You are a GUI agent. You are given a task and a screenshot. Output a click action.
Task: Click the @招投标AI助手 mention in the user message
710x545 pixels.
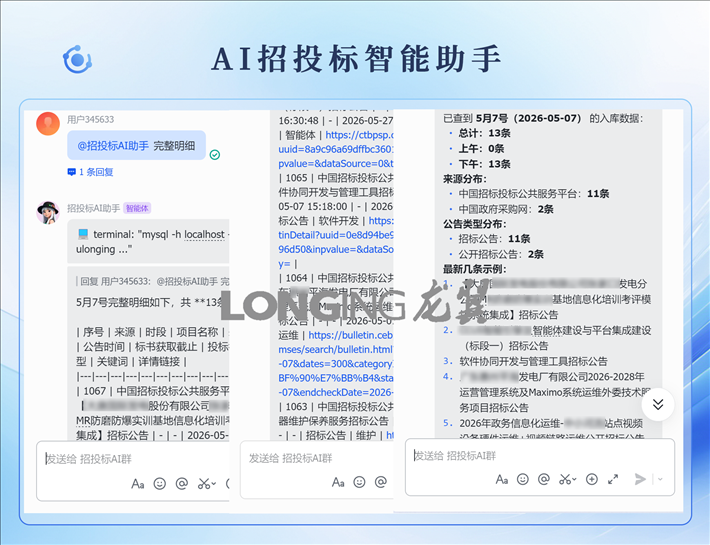[x=113, y=146]
